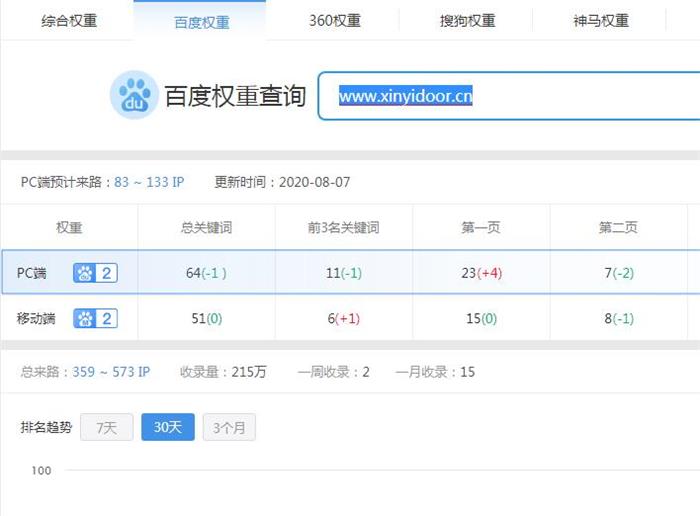Click 移动端 第二页 value 8(-1)
The image size is (700, 516).
pos(619,318)
